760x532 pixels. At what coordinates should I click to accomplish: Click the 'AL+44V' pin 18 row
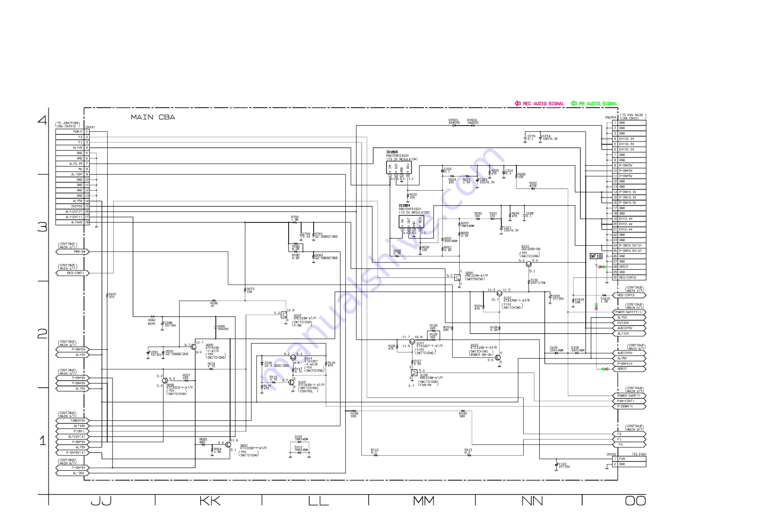tap(72, 222)
